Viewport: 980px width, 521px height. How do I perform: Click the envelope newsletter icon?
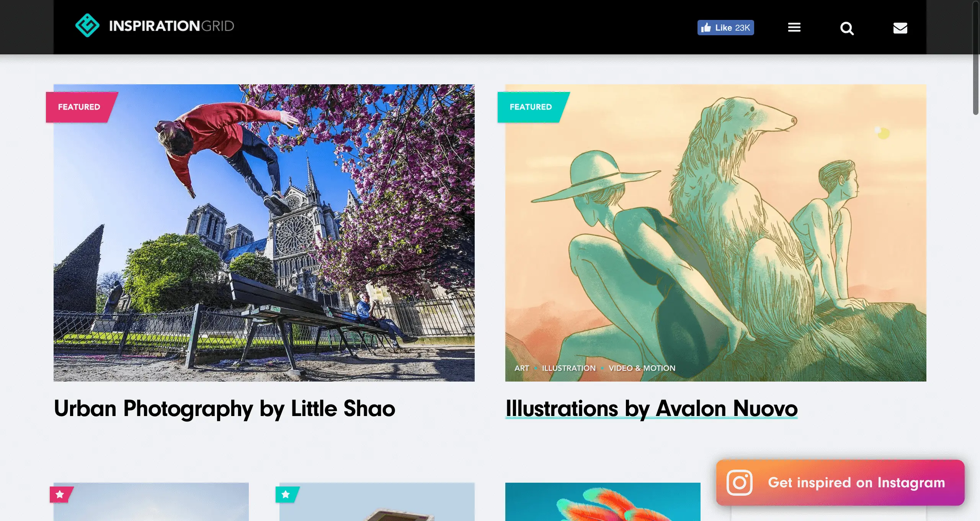point(900,28)
